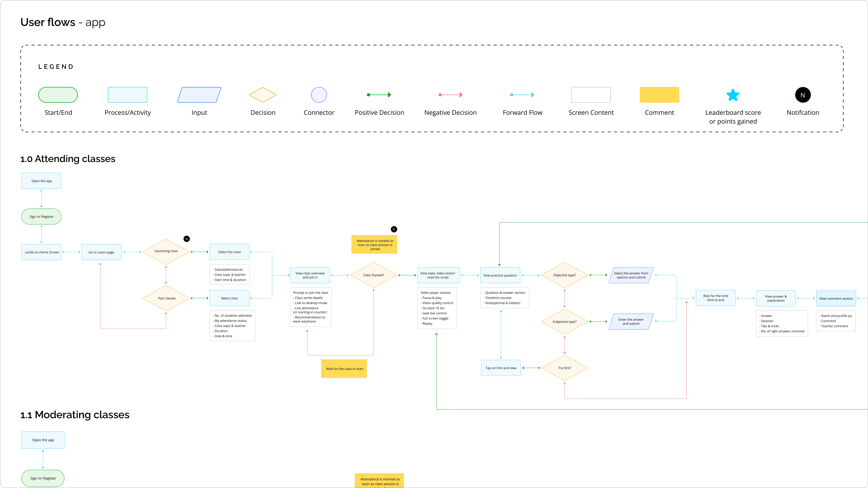Click the Wait for the class to start note

click(344, 369)
